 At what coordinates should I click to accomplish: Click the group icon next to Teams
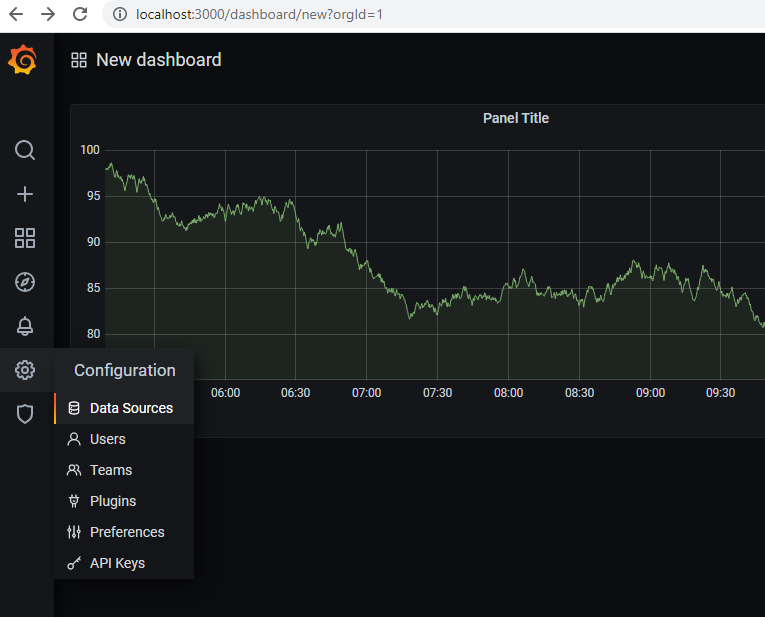(x=74, y=470)
